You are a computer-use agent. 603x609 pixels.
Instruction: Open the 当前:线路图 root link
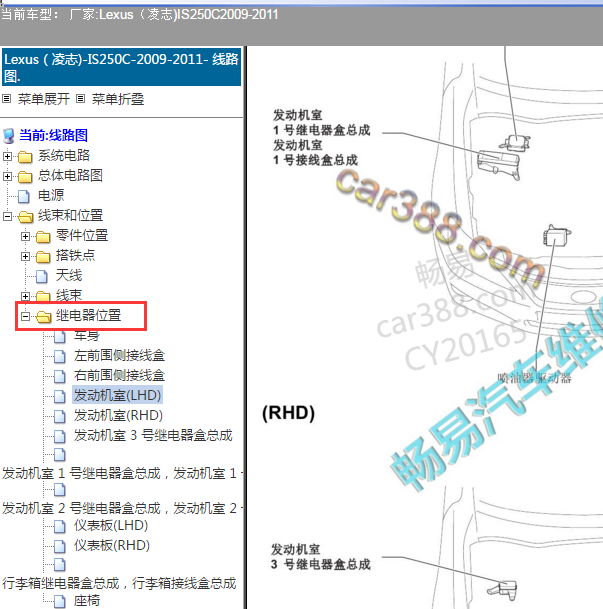[x=54, y=136]
